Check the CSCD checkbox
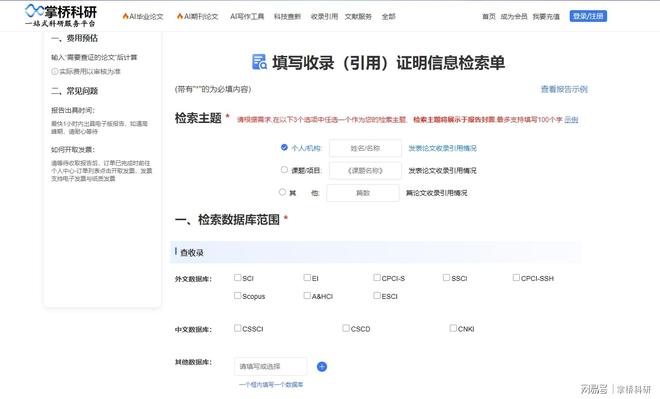The height and width of the screenshot is (399, 660). [x=346, y=328]
